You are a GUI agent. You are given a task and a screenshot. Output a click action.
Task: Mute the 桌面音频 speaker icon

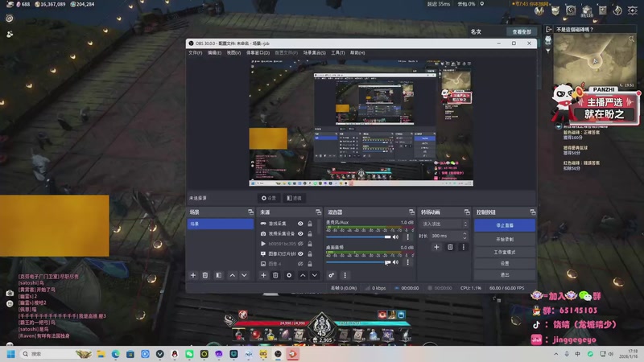pos(395,262)
